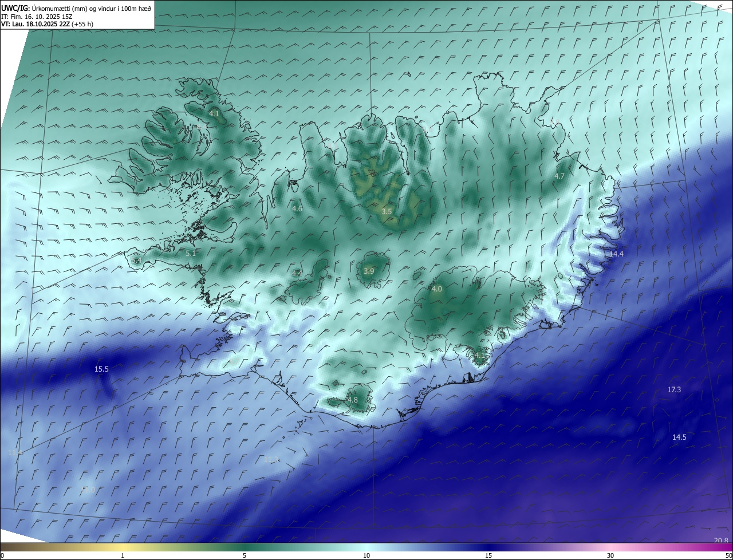Click the '1' tick on the color scale
Image resolution: width=733 pixels, height=560 pixels.
click(123, 555)
